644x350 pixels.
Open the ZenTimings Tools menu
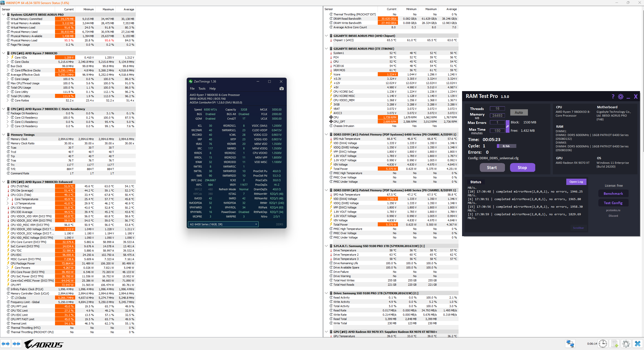click(x=202, y=89)
